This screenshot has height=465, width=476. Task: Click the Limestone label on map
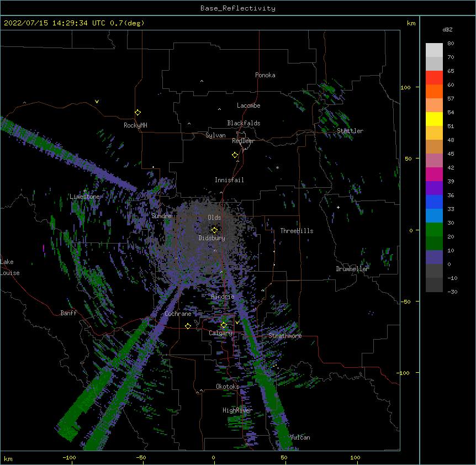[x=84, y=197]
